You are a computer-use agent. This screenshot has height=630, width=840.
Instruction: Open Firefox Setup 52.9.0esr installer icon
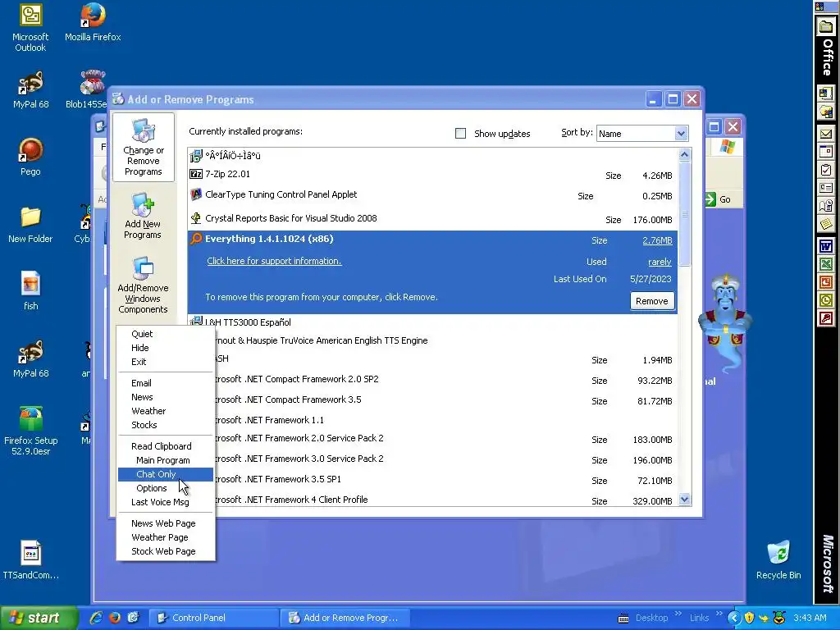pos(30,431)
